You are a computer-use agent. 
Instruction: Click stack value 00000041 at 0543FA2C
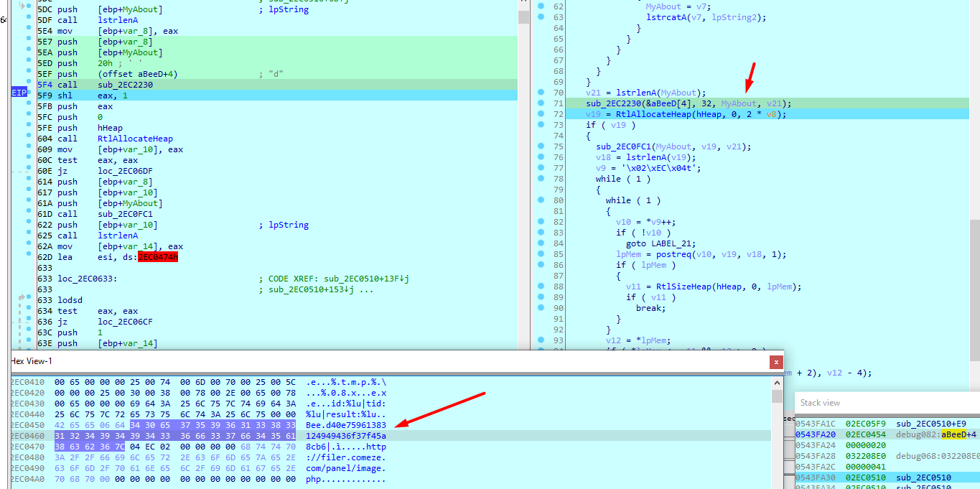pos(866,467)
